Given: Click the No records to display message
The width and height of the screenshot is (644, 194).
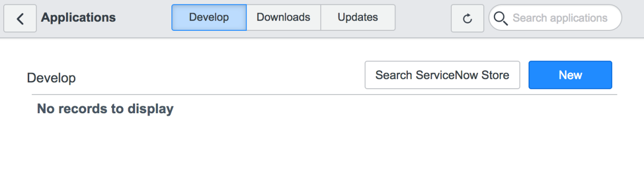Looking at the screenshot, I should pos(105,109).
